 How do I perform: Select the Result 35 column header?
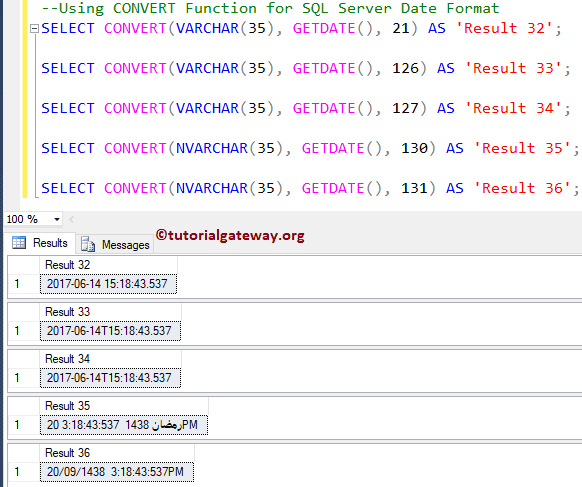[x=124, y=406]
